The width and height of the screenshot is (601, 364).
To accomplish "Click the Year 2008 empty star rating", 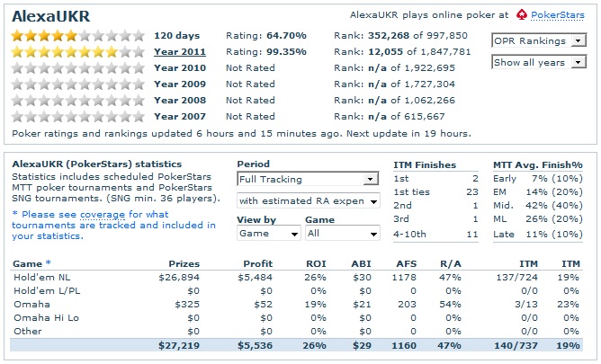I will coord(76,100).
